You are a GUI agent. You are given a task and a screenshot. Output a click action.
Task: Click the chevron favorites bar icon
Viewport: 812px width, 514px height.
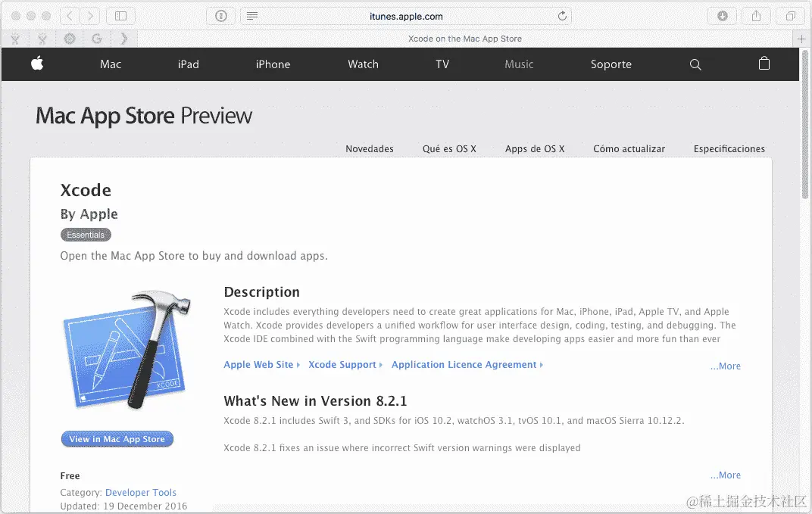pyautogui.click(x=123, y=39)
